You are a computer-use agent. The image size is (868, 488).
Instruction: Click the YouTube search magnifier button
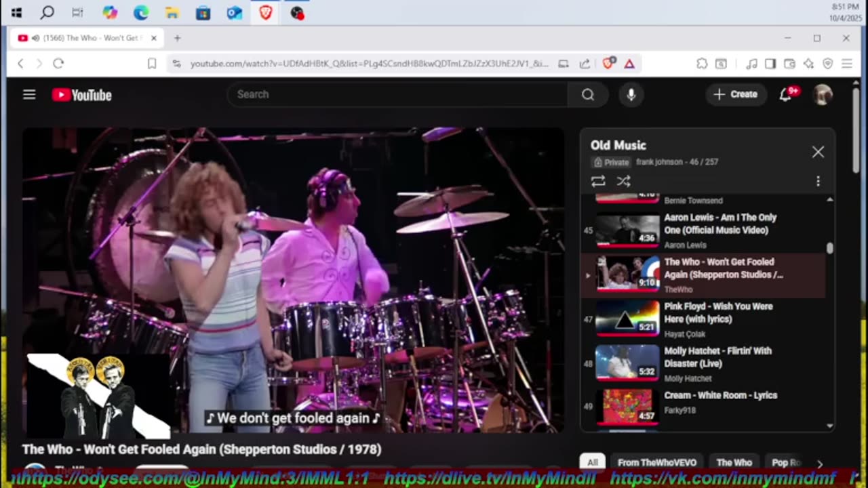click(x=588, y=95)
